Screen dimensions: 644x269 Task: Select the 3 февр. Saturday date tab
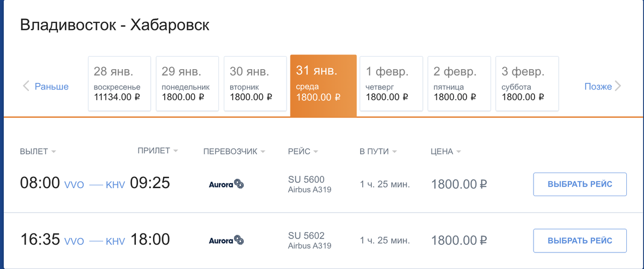527,84
